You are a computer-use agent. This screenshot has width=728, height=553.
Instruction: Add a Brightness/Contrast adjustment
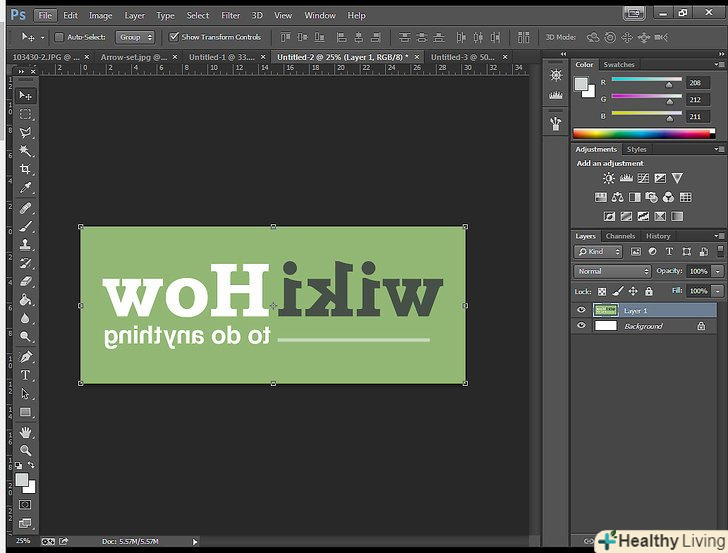[608, 178]
